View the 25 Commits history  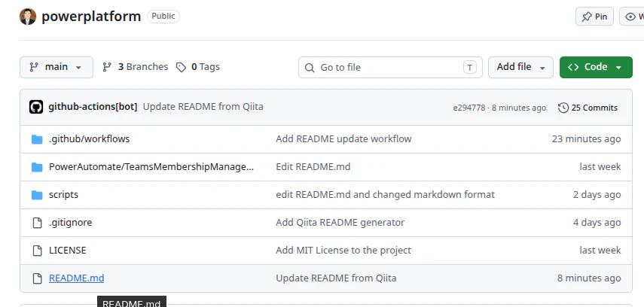(588, 108)
